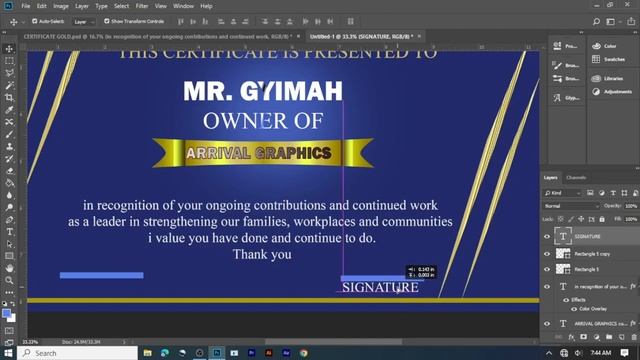Create new adjustment layer icon
640x360 pixels.
pyautogui.click(x=596, y=337)
